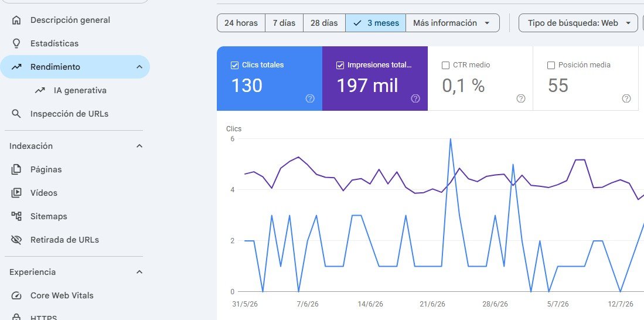Image resolution: width=644 pixels, height=320 pixels.
Task: Open Inspección de URLs
Action: click(x=69, y=114)
